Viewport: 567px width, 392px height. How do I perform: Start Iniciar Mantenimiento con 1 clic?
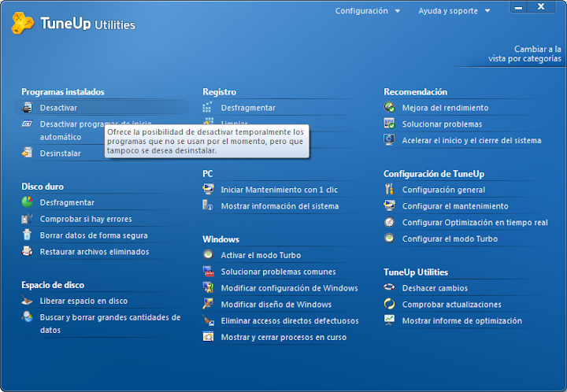pos(279,190)
